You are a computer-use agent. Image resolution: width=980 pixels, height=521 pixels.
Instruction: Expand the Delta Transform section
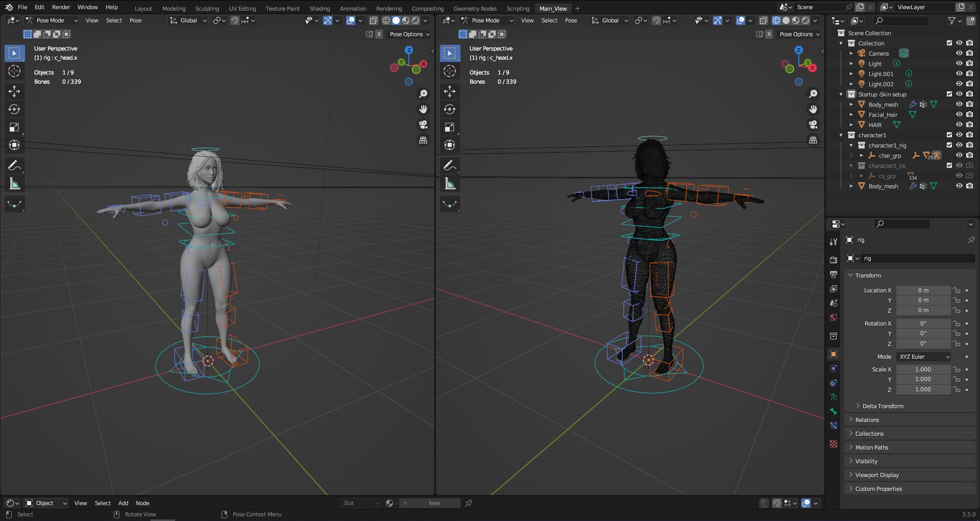tap(883, 406)
